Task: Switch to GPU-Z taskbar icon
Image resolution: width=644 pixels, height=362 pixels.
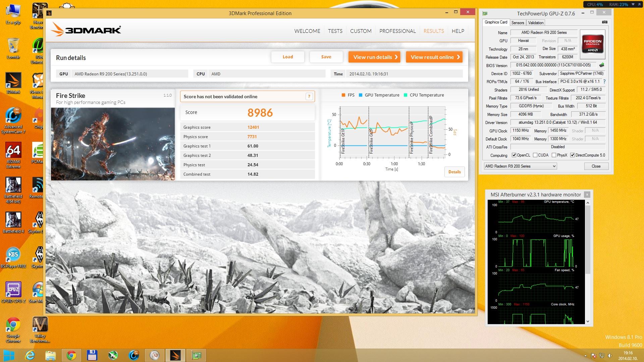Action: click(x=196, y=355)
